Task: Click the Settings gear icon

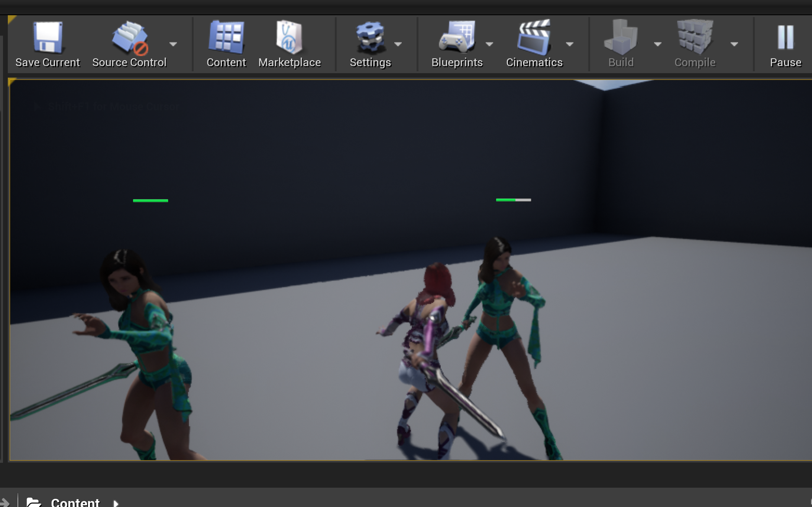Action: tap(370, 35)
